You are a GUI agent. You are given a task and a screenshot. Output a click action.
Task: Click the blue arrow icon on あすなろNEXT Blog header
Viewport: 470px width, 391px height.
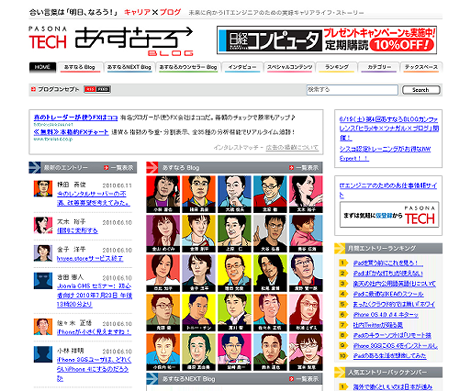pos(152,379)
